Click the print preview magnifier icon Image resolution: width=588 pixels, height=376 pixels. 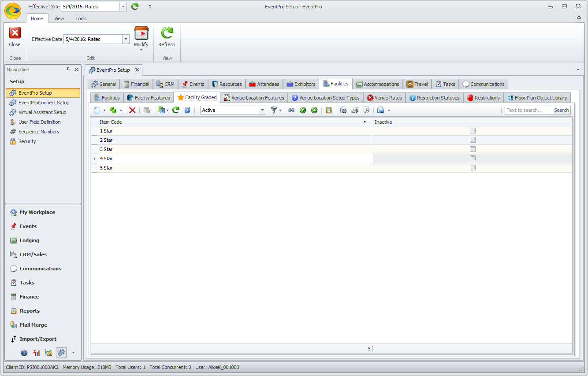click(x=366, y=110)
